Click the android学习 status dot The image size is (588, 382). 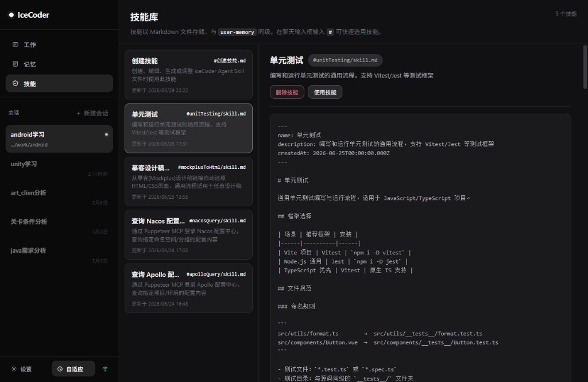click(106, 134)
